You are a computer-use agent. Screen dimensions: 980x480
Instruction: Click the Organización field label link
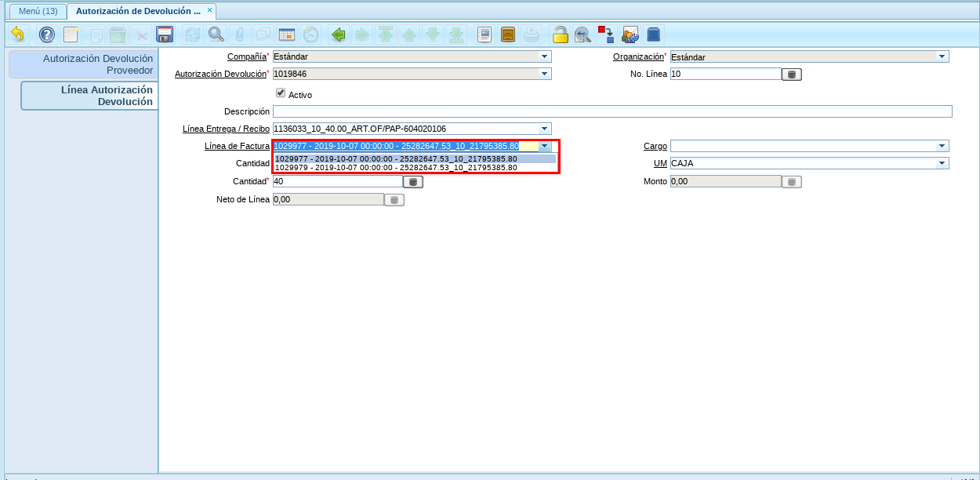click(638, 56)
